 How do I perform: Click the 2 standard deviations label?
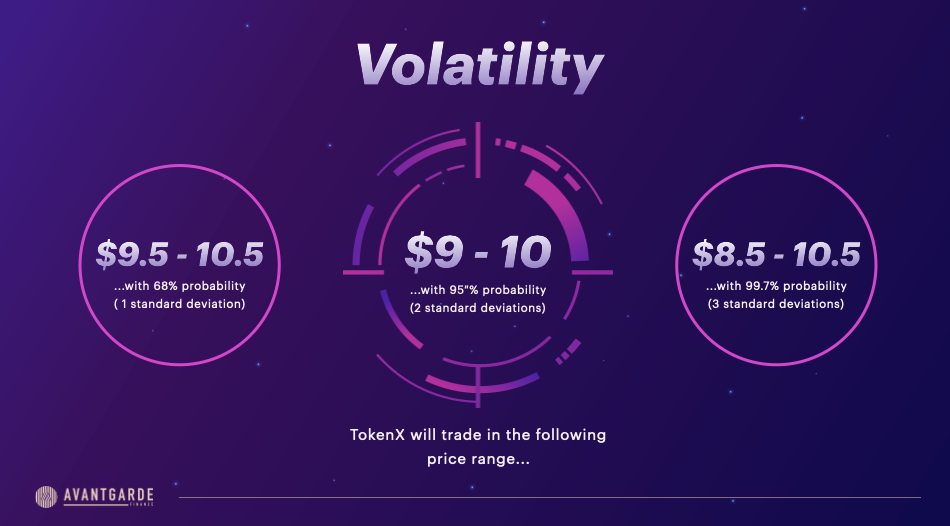coord(478,308)
